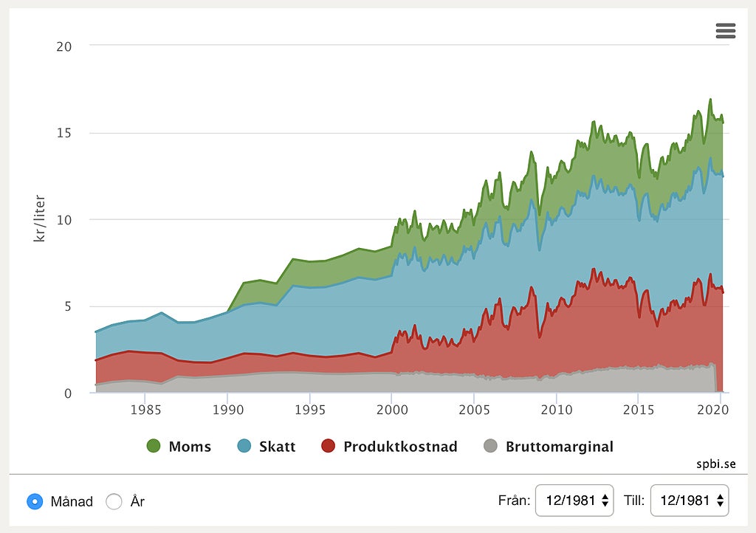Open the spbi.se credit link
Image resolution: width=756 pixels, height=533 pixels.
tap(715, 464)
